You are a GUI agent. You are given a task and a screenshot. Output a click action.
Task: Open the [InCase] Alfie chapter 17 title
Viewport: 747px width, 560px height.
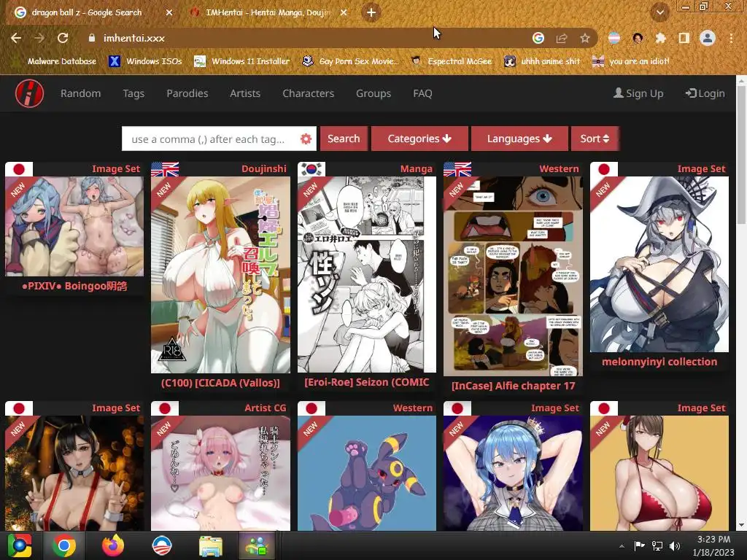click(x=513, y=386)
